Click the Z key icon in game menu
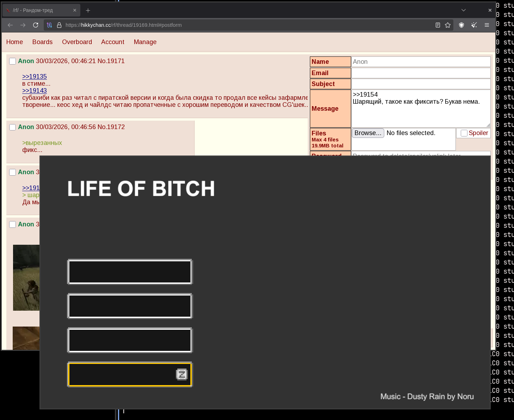Viewport: 514px width, 420px height. (182, 375)
